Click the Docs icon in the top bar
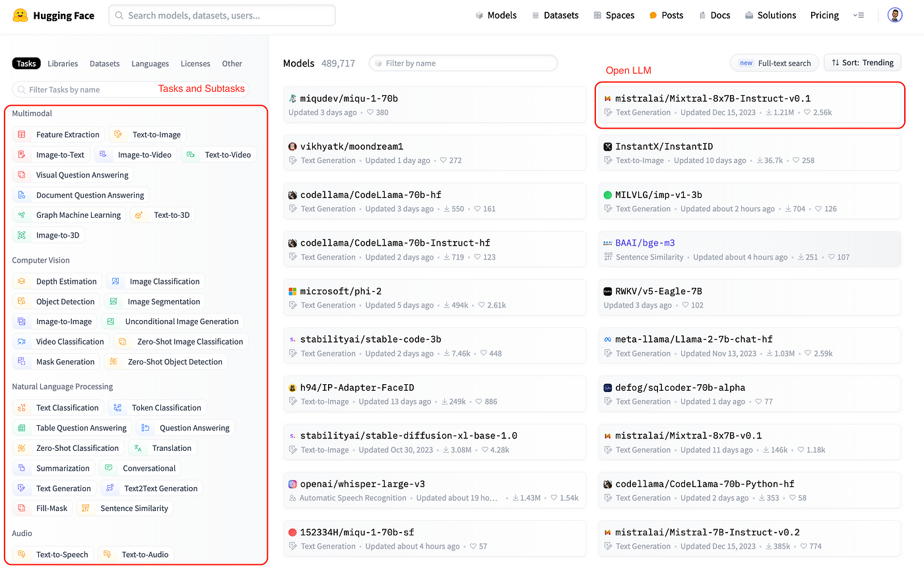The height and width of the screenshot is (567, 924). click(x=702, y=15)
